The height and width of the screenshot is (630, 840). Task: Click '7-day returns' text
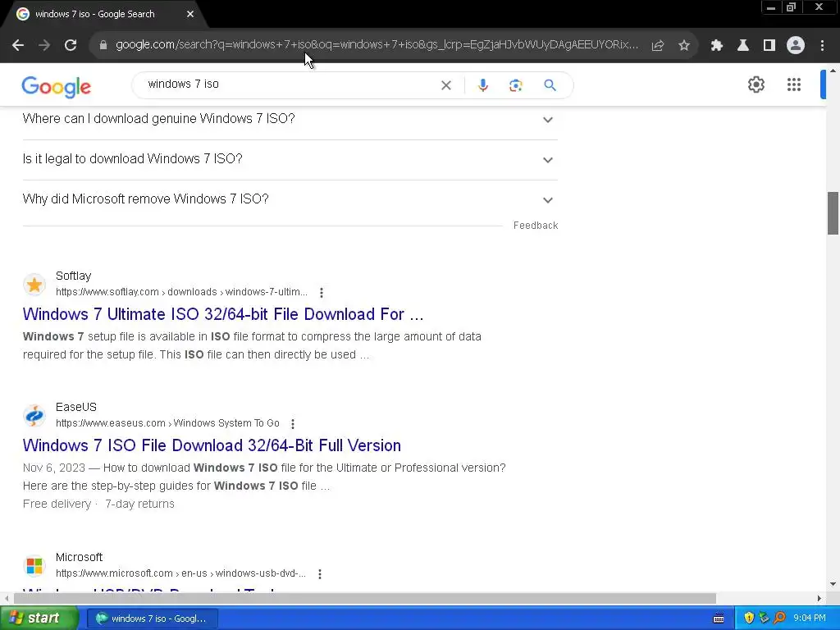coord(139,504)
